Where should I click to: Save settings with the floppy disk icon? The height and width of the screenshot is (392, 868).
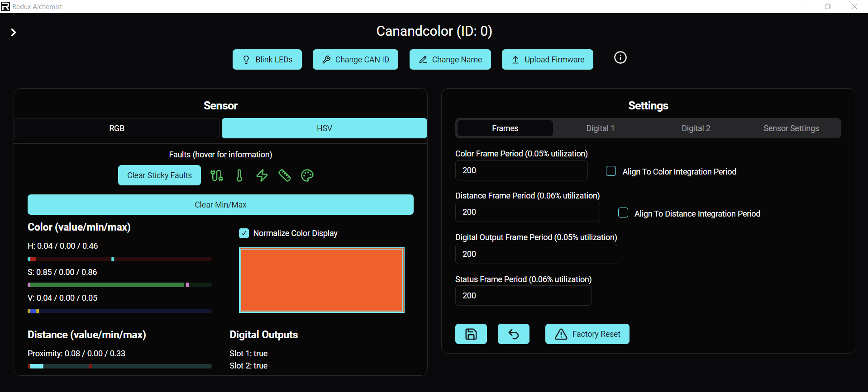click(x=471, y=334)
